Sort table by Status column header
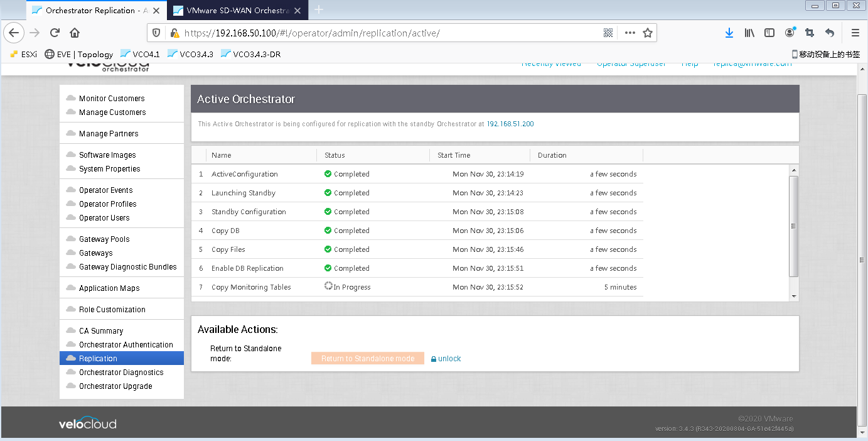The width and height of the screenshot is (868, 441). [x=373, y=155]
